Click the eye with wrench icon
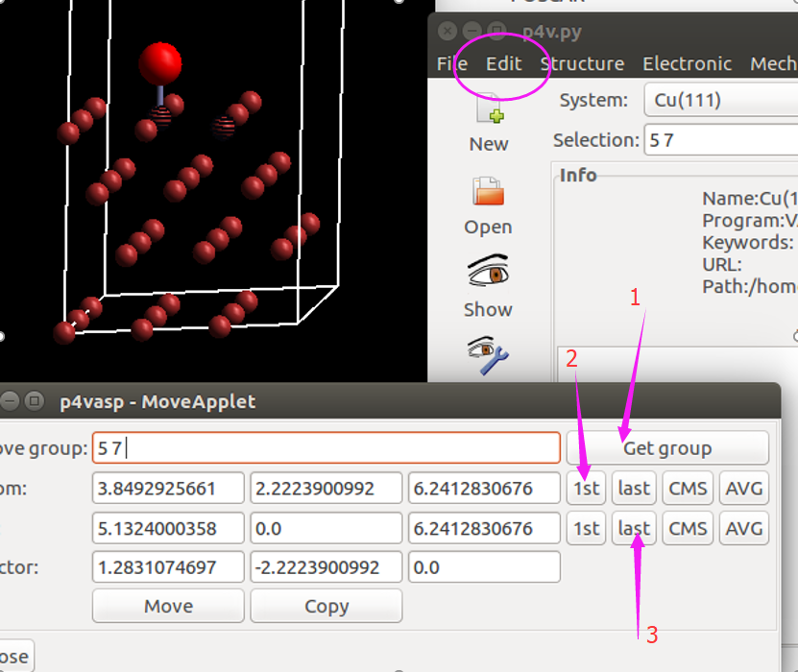798x672 pixels. (x=488, y=355)
